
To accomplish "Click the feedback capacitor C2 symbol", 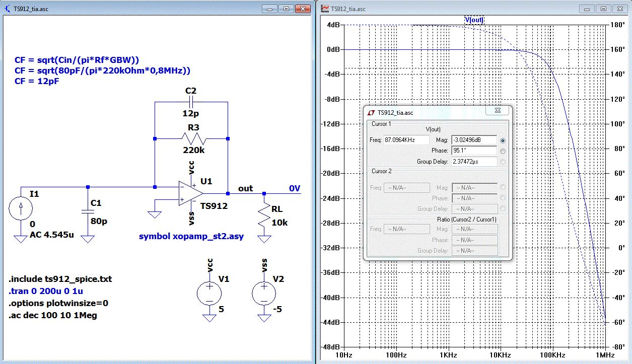I will (191, 102).
